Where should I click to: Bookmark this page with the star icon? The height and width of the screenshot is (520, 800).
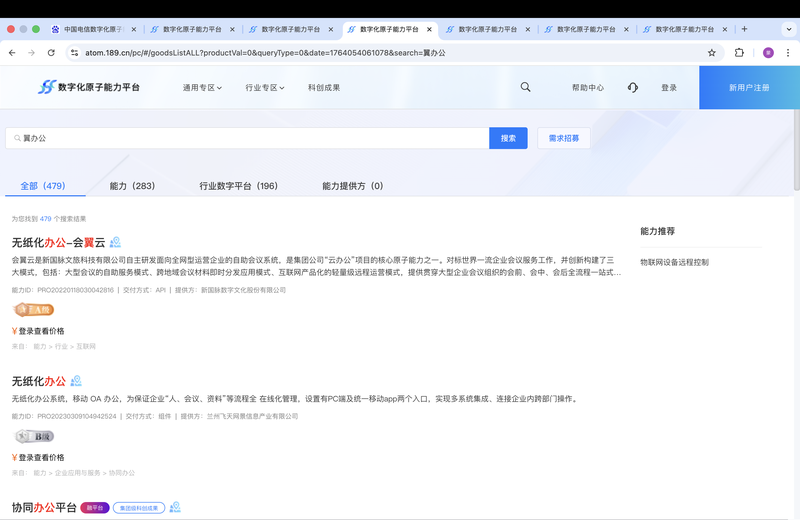point(712,52)
